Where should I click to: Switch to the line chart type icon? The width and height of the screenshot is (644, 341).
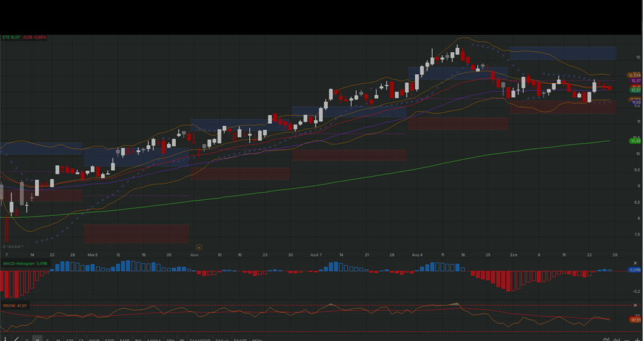pyautogui.click(x=606, y=339)
